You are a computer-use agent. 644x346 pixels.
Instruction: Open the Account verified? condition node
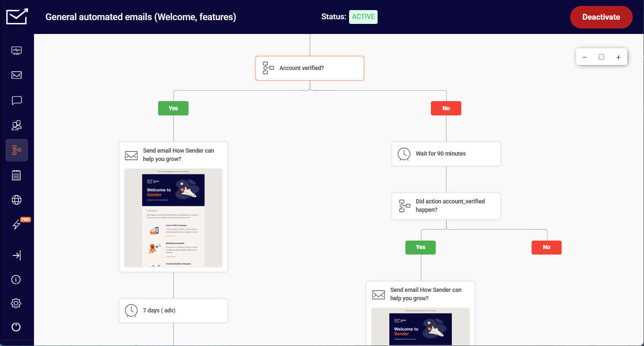(x=309, y=68)
